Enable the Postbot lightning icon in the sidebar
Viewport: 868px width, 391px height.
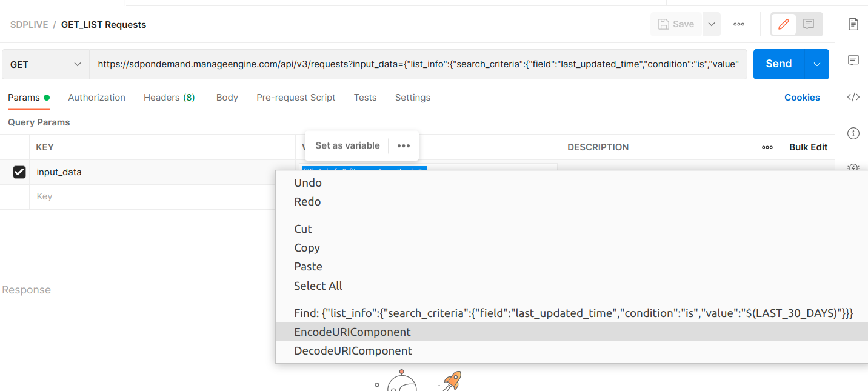pos(853,168)
